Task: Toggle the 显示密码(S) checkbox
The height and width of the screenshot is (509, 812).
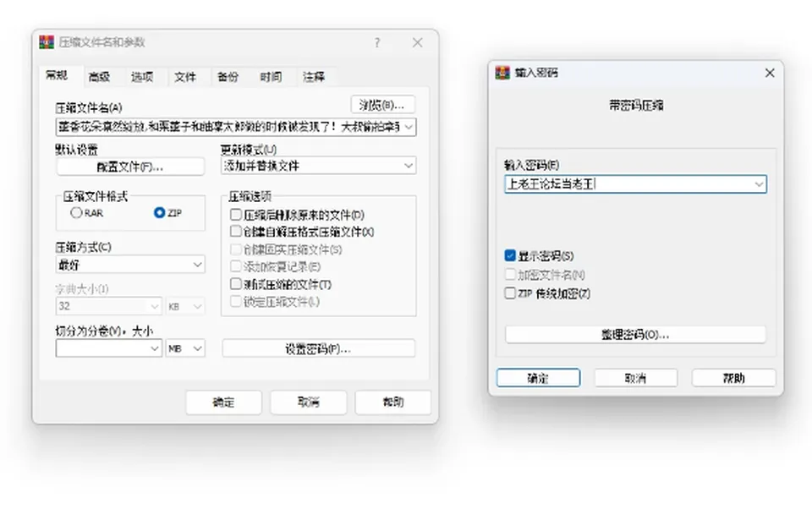Action: (510, 255)
